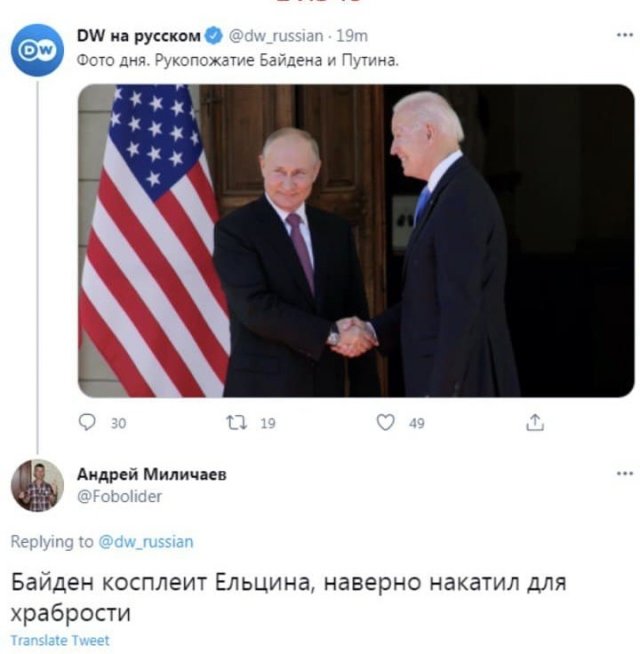Open the @dw_russian handle in the tweet header
The width and height of the screenshot is (640, 654).
[276, 36]
